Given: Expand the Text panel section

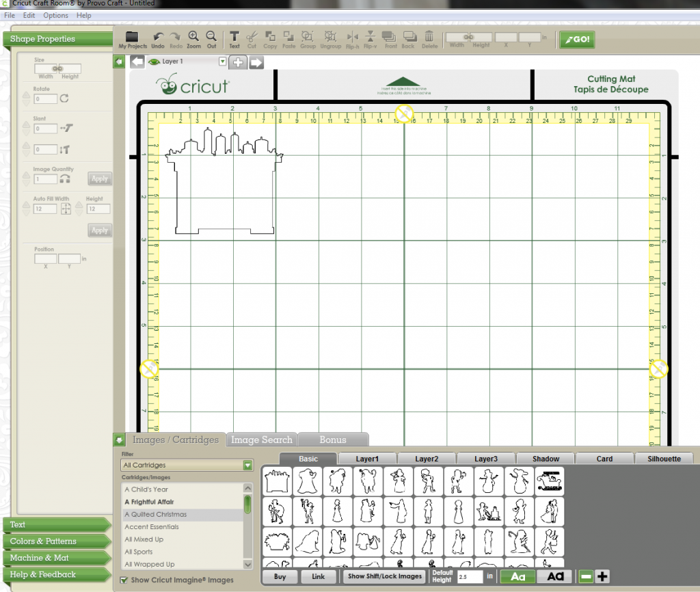Looking at the screenshot, I should click(56, 524).
